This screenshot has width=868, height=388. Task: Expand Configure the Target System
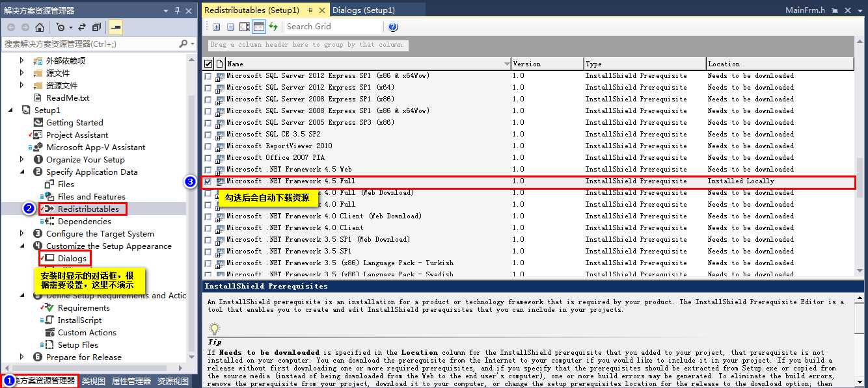coord(21,233)
